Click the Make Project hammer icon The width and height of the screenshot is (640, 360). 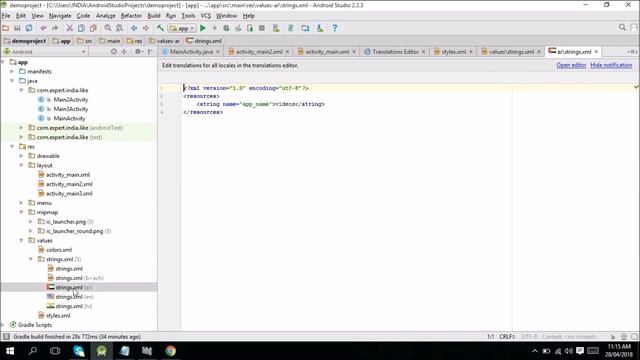[160, 28]
